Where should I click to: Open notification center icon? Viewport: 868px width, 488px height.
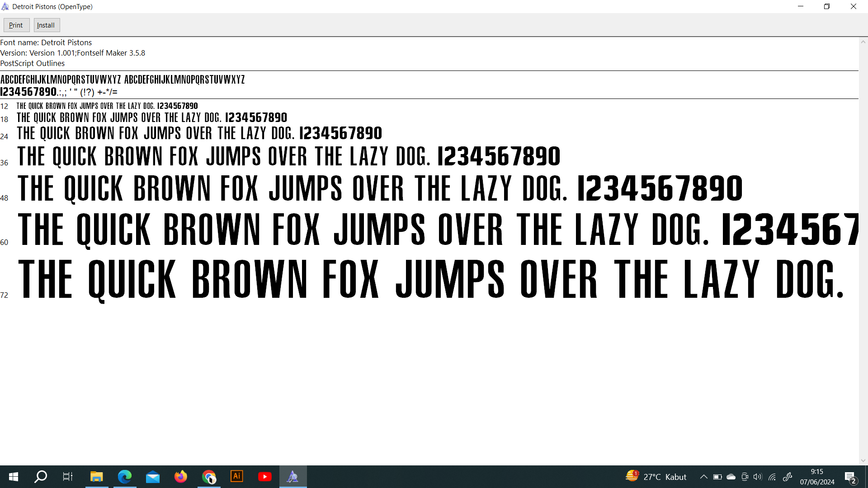tap(850, 477)
